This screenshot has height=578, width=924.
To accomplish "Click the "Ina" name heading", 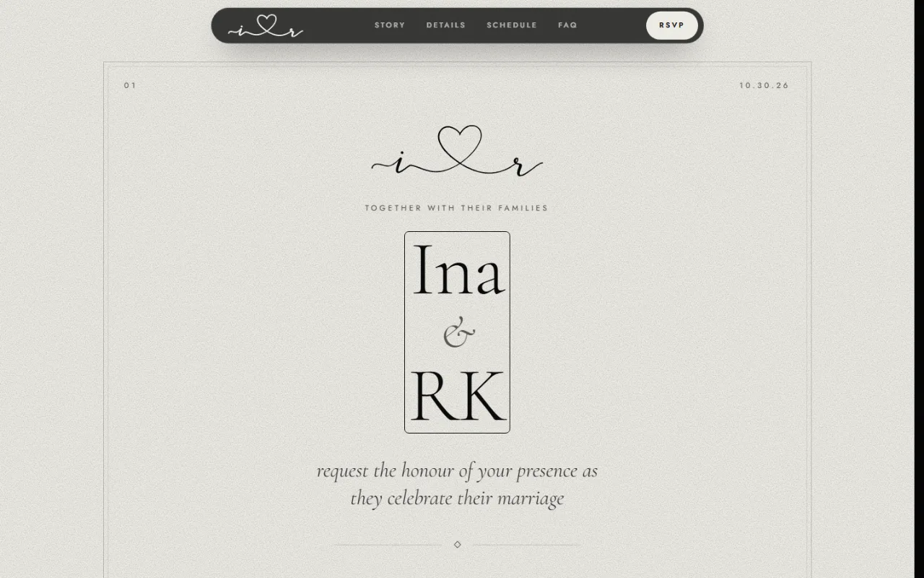I will click(458, 269).
